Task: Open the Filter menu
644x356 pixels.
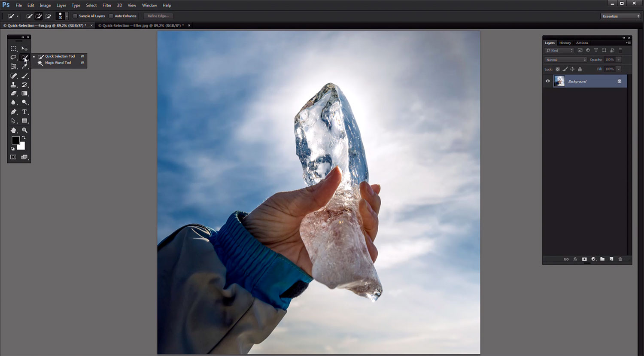Action: pos(107,5)
